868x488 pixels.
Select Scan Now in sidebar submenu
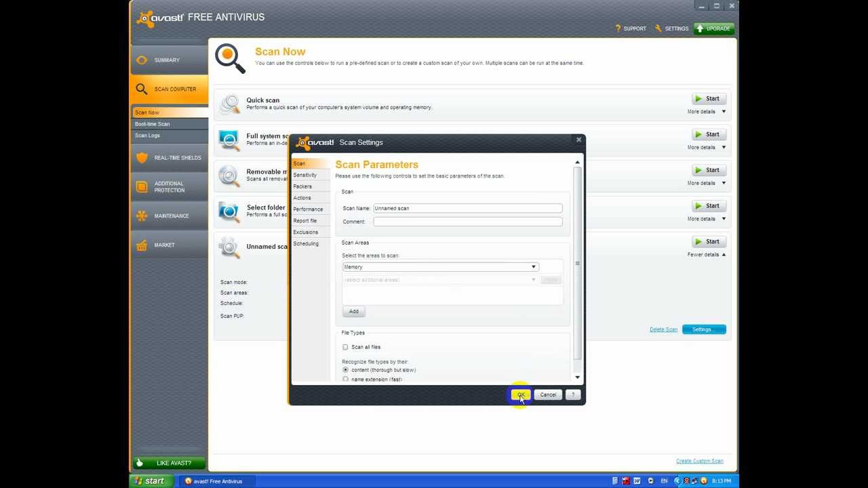(169, 113)
